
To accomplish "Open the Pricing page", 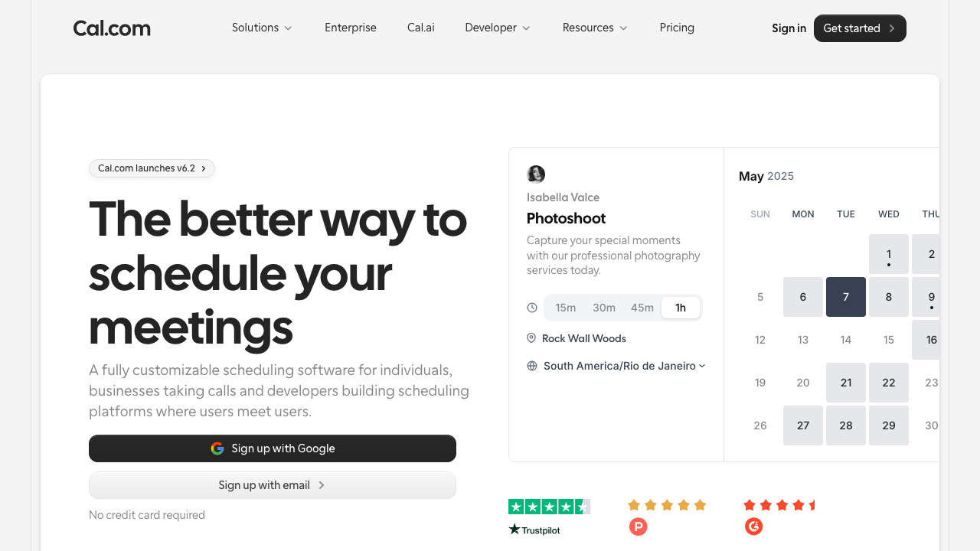I will 677,28.
